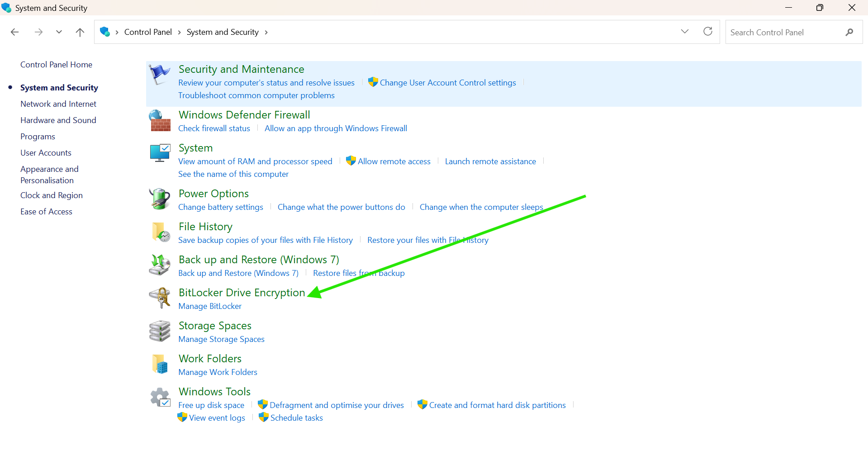The width and height of the screenshot is (868, 455).
Task: Click the Work Folders icon
Action: [x=160, y=364]
